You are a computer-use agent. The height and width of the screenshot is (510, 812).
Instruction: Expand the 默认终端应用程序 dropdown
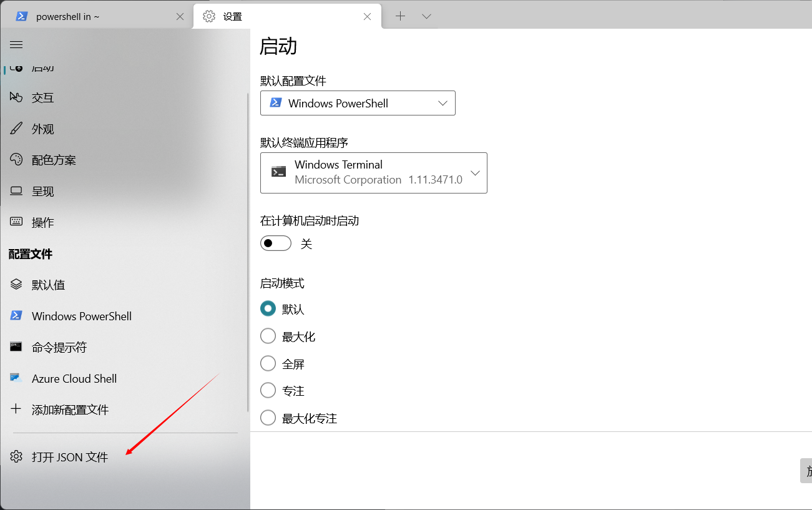[373, 173]
